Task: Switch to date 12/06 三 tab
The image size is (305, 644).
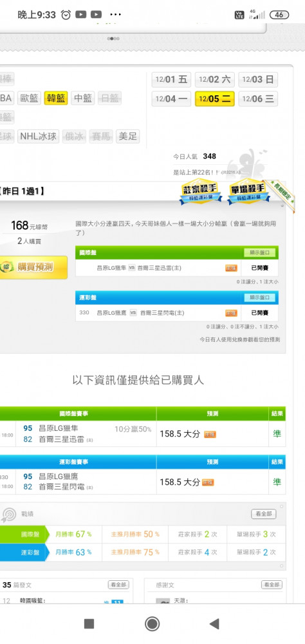Action: click(x=258, y=99)
